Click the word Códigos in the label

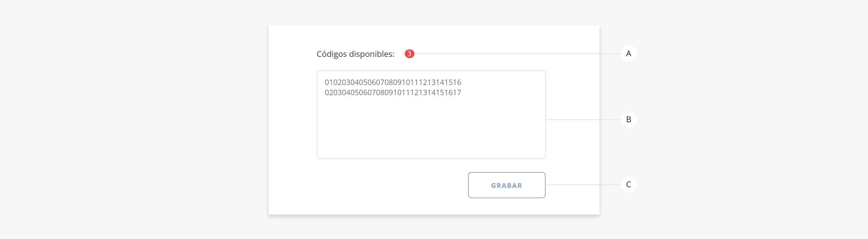[x=332, y=54]
